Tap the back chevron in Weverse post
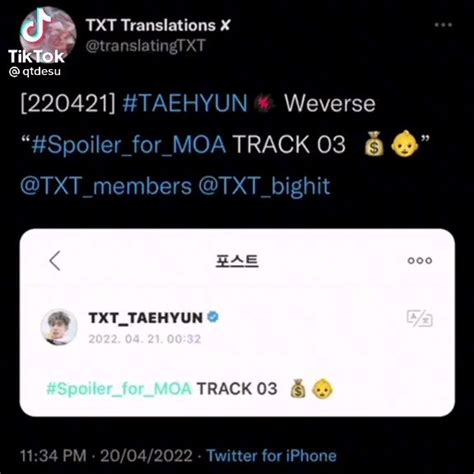Screen dimensions: 474x474 (55, 260)
